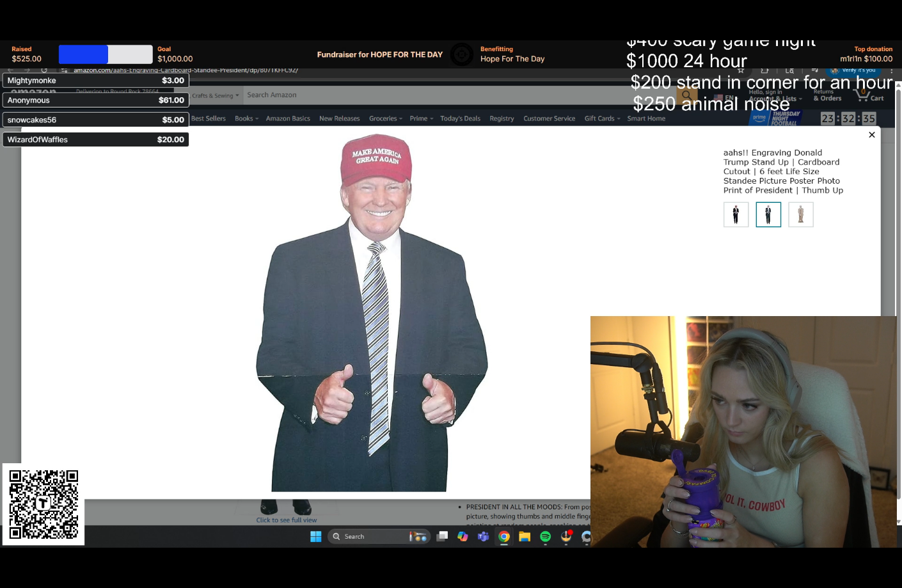This screenshot has width=902, height=588.
Task: Open Today's Deals
Action: [x=461, y=118]
